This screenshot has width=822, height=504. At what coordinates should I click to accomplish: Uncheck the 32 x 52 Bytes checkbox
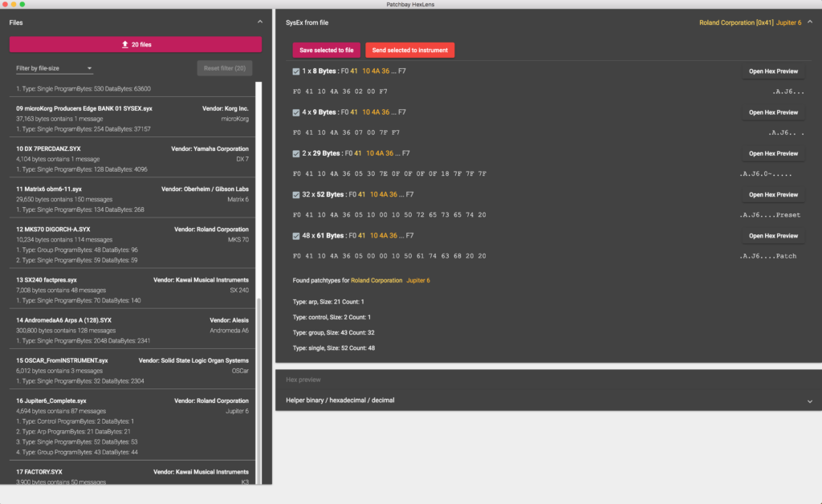[x=296, y=195]
